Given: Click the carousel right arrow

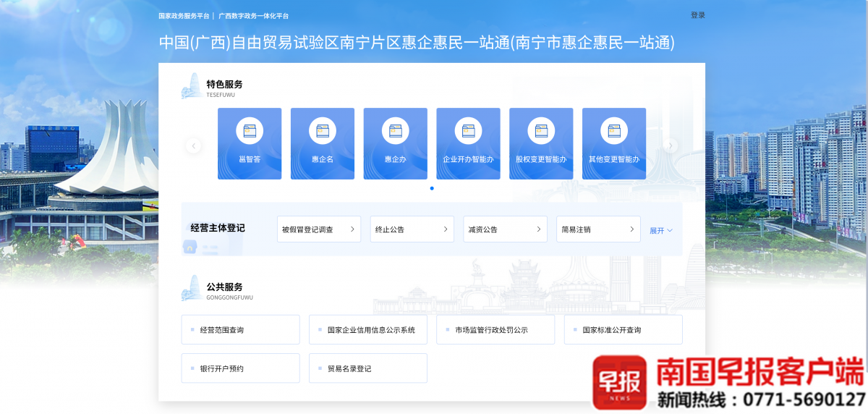Looking at the screenshot, I should pyautogui.click(x=671, y=146).
